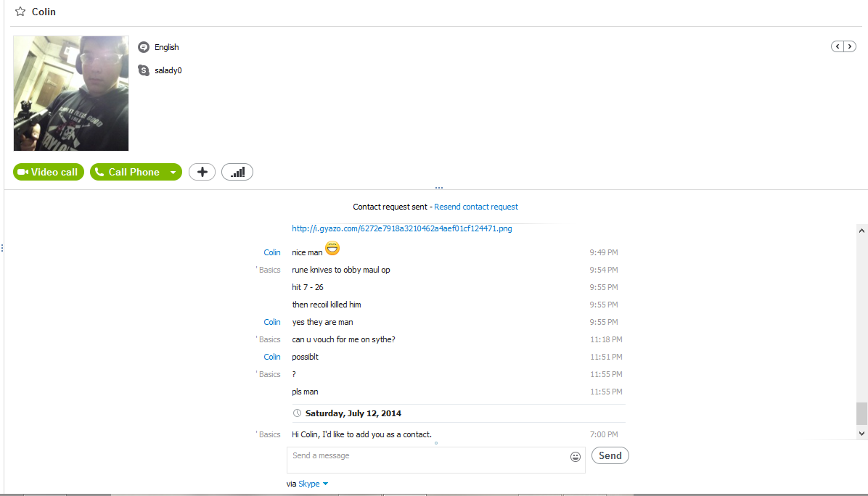Image resolution: width=868 pixels, height=496 pixels.
Task: Click the smiley emoticon in 'nice man' message
Action: click(332, 248)
